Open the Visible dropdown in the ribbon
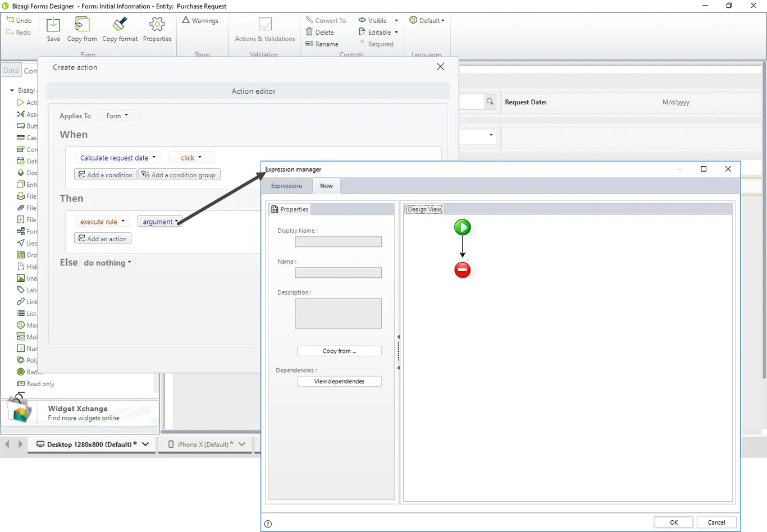 (x=378, y=20)
